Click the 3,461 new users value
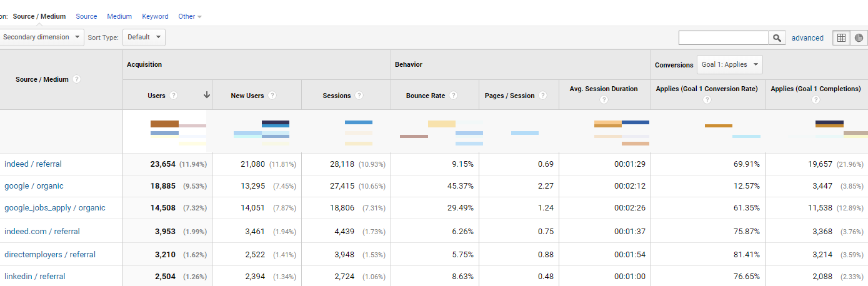 [x=256, y=231]
